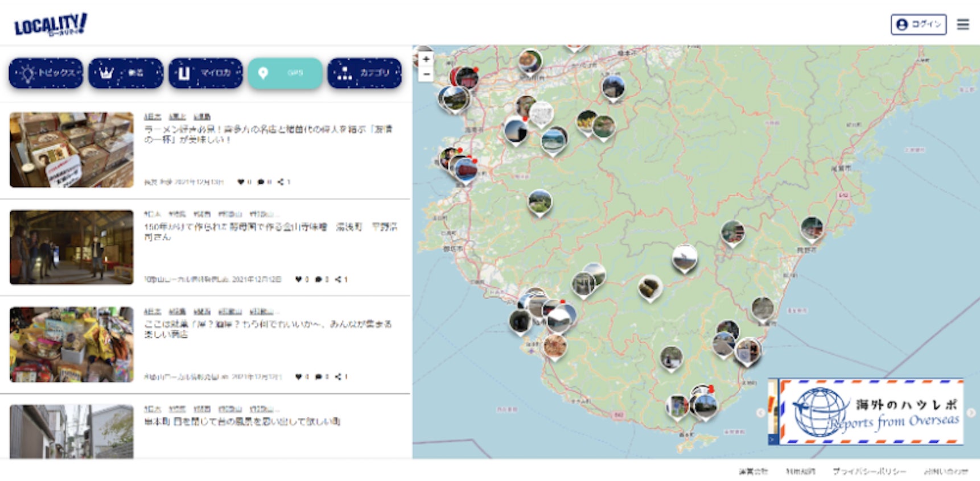This screenshot has height=481, width=980.
Task: Open the author name under the 金山寺味噌 article
Action: coord(186,279)
